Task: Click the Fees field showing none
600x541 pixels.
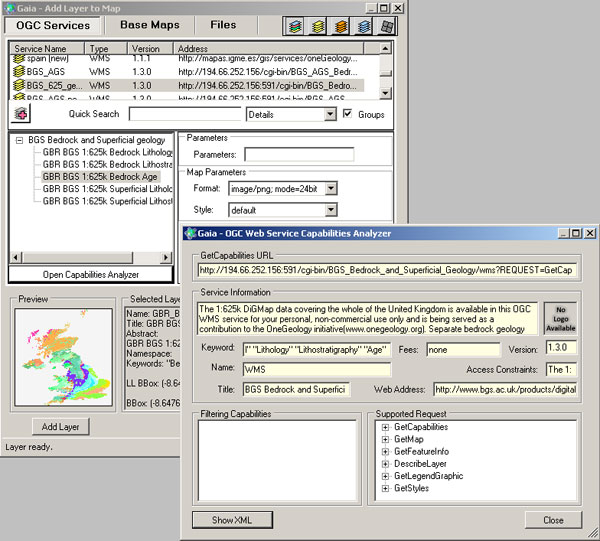Action: pos(463,349)
